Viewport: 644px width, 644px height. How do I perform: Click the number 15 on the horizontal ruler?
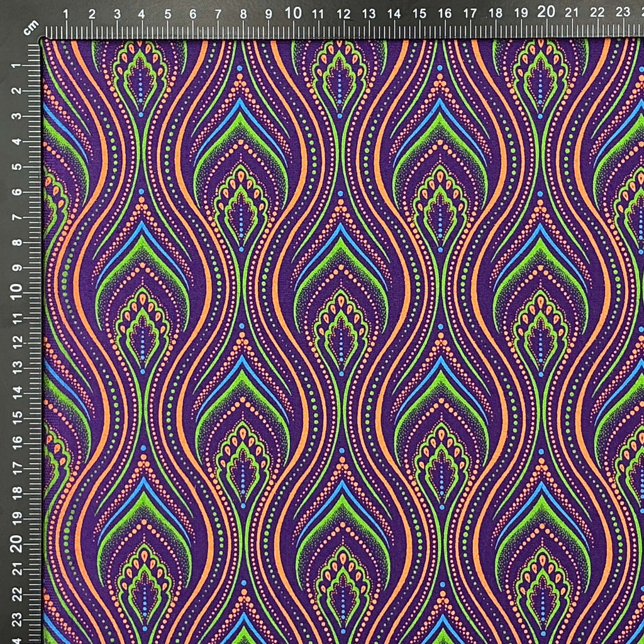pyautogui.click(x=419, y=14)
